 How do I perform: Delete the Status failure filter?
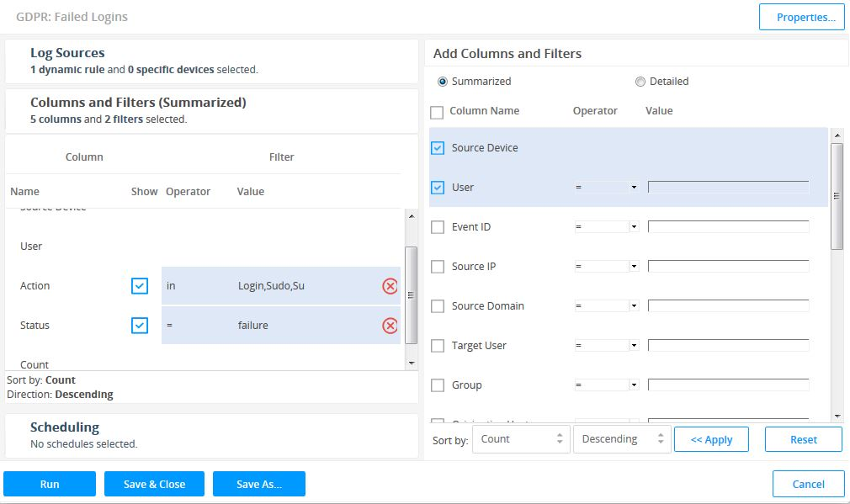click(x=390, y=326)
